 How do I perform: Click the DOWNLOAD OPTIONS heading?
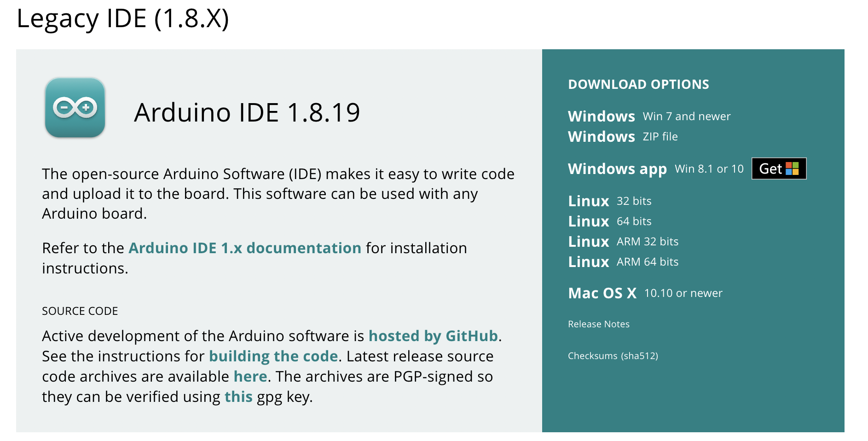tap(638, 84)
